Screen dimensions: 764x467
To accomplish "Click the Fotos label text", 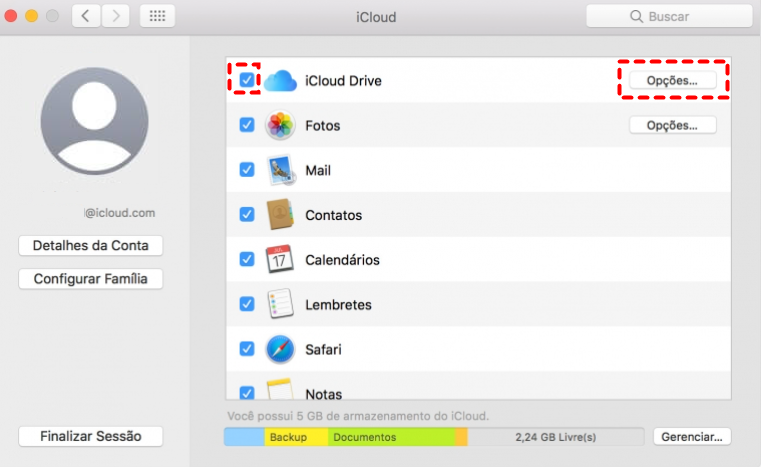I will click(x=323, y=126).
